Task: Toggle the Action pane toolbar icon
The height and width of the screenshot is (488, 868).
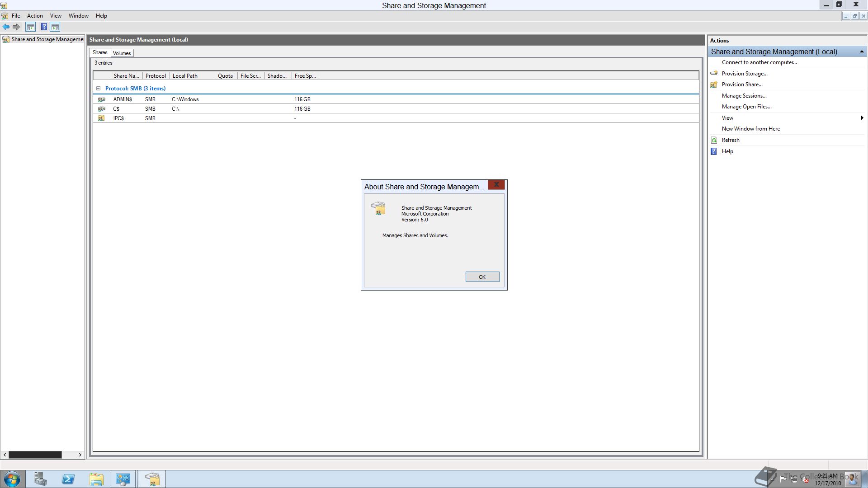Action: point(55,27)
